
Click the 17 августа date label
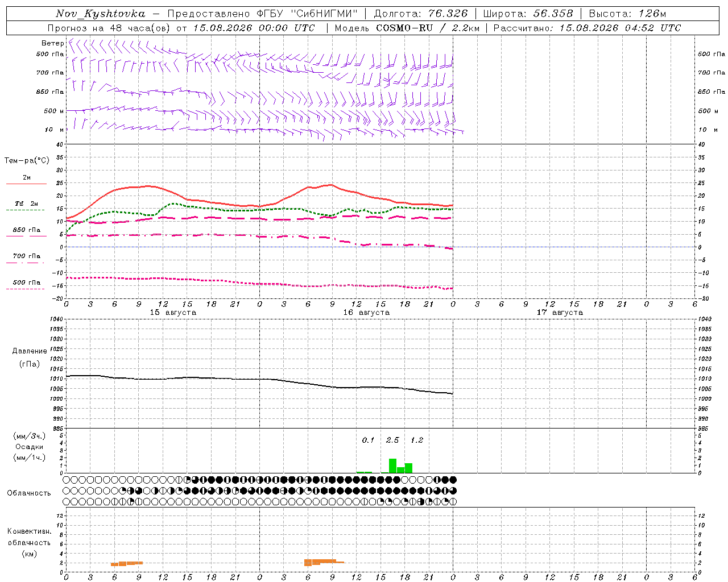[560, 313]
